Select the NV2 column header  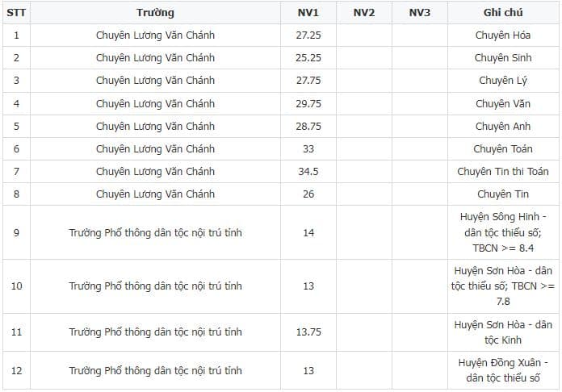point(364,13)
